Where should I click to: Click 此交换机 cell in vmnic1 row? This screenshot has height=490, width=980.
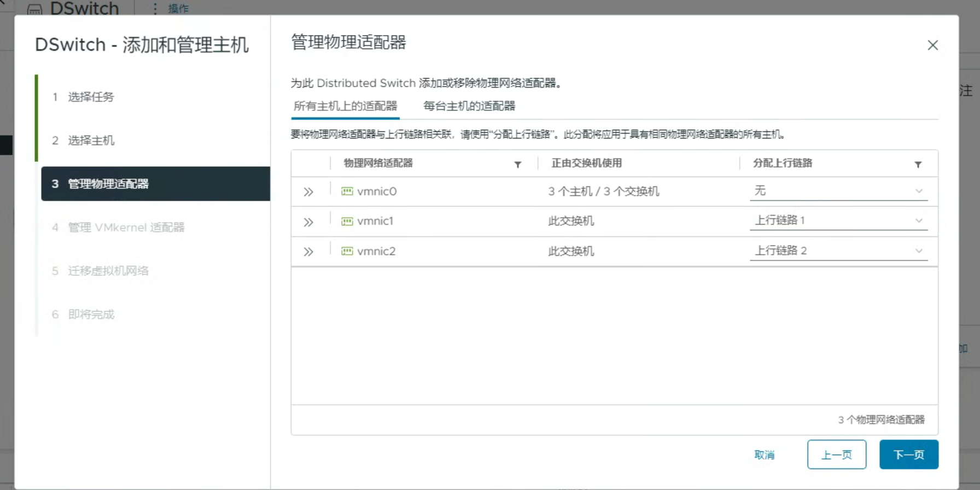coord(571,221)
